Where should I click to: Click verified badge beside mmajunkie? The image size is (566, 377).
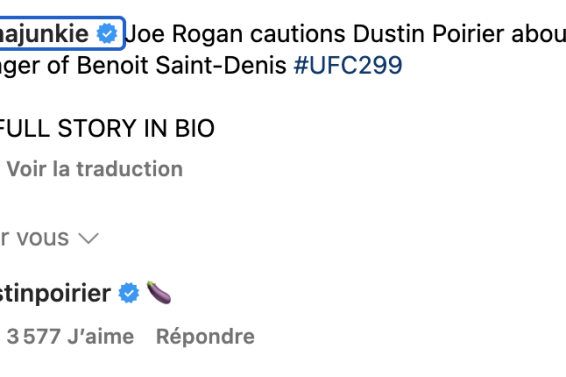coord(107,34)
